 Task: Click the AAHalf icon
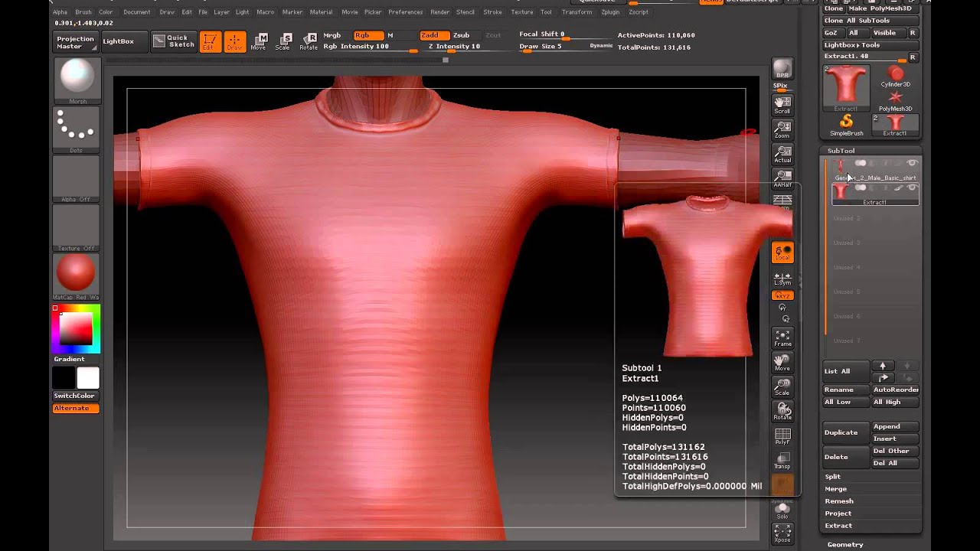tap(782, 178)
